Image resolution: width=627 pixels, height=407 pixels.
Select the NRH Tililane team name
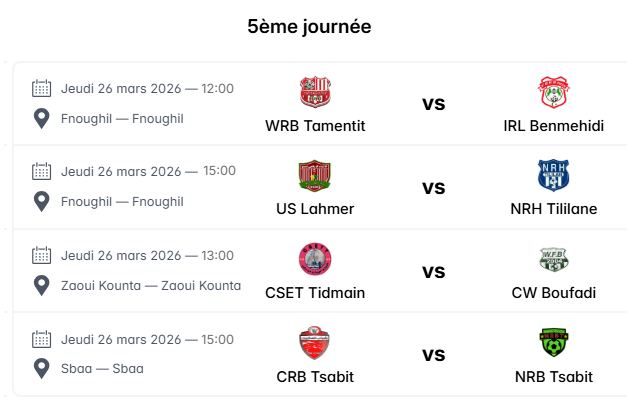(553, 209)
